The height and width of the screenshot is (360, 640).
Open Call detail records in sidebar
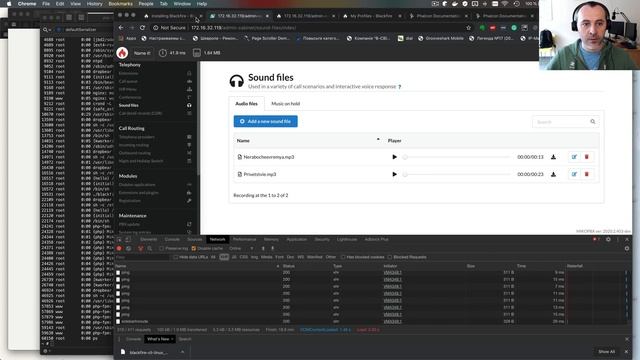pyautogui.click(x=140, y=113)
